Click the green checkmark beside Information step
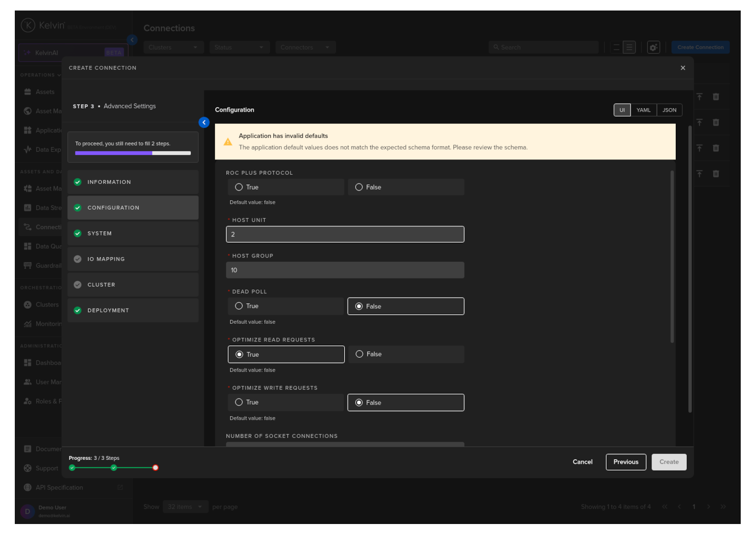 pyautogui.click(x=78, y=182)
